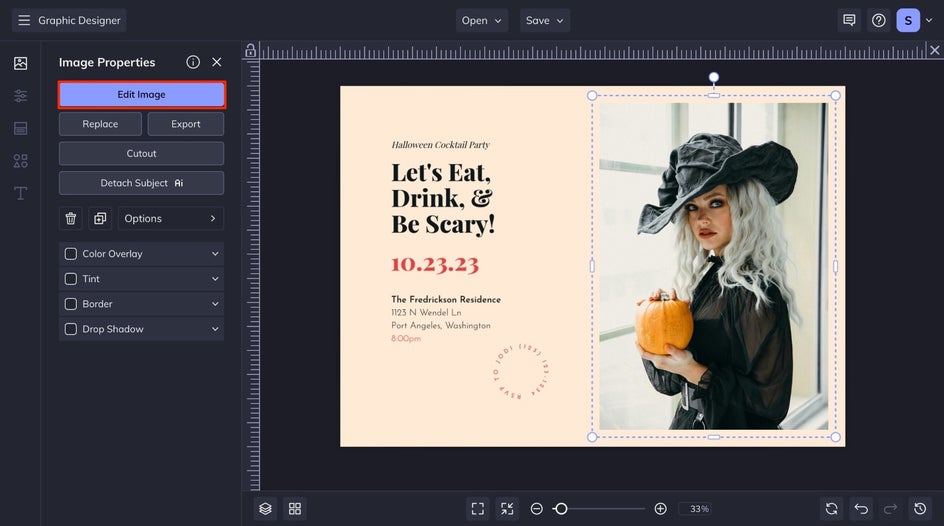
Task: Undo the last action
Action: [861, 509]
